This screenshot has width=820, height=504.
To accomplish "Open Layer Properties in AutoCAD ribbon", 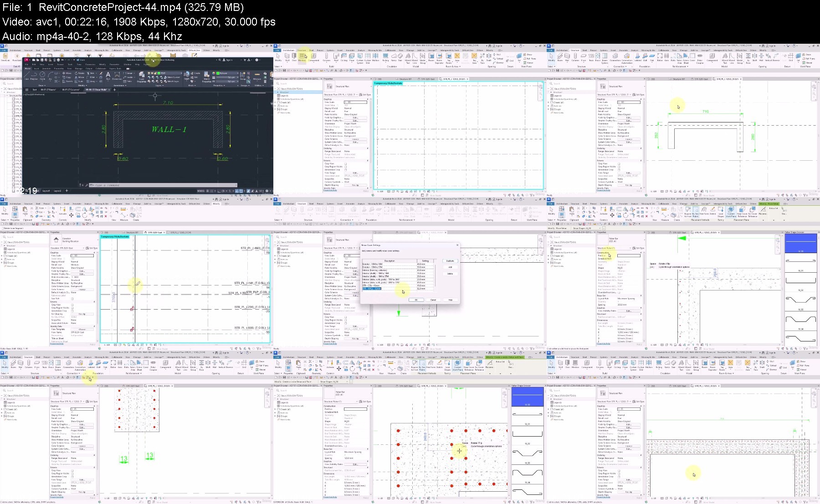I will [x=142, y=77].
